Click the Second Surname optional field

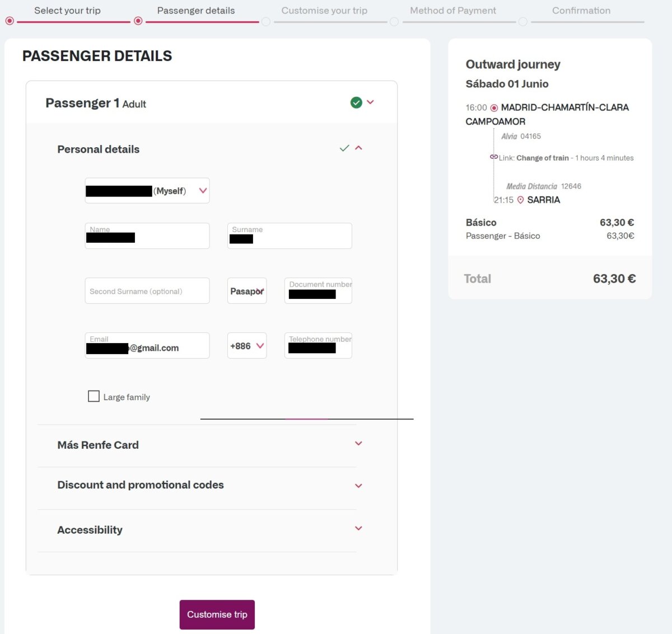(x=147, y=291)
